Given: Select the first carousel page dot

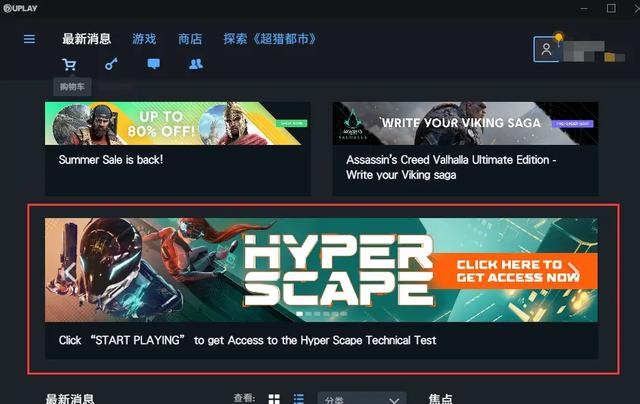Looking at the screenshot, I should tap(300, 314).
